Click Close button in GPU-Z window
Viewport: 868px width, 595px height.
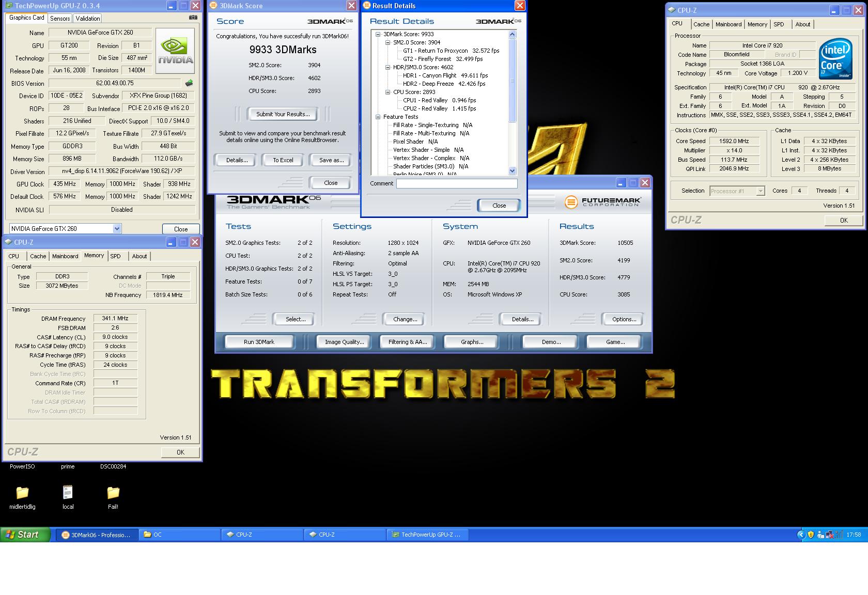click(x=181, y=229)
